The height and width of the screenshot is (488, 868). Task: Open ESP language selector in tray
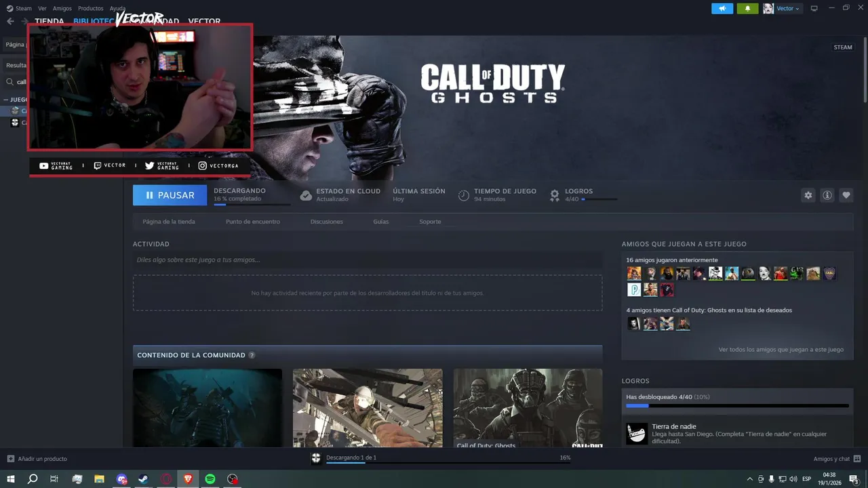807,479
